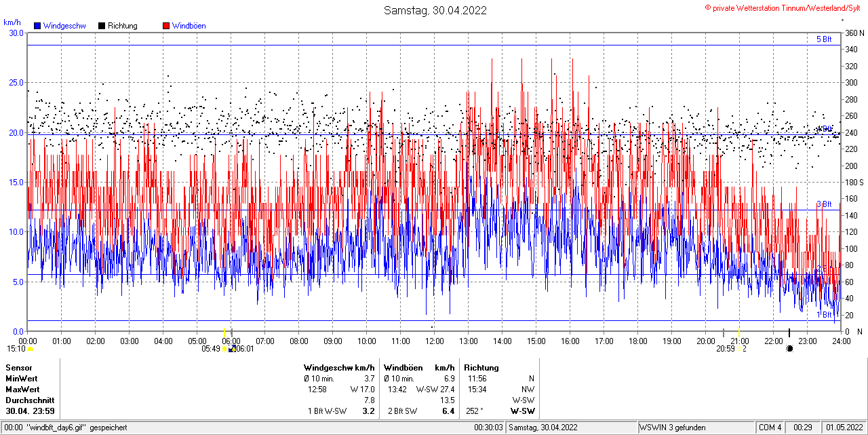Click the yellow sunrise tick on the time axis
This screenshot has width=868, height=435.
(224, 332)
